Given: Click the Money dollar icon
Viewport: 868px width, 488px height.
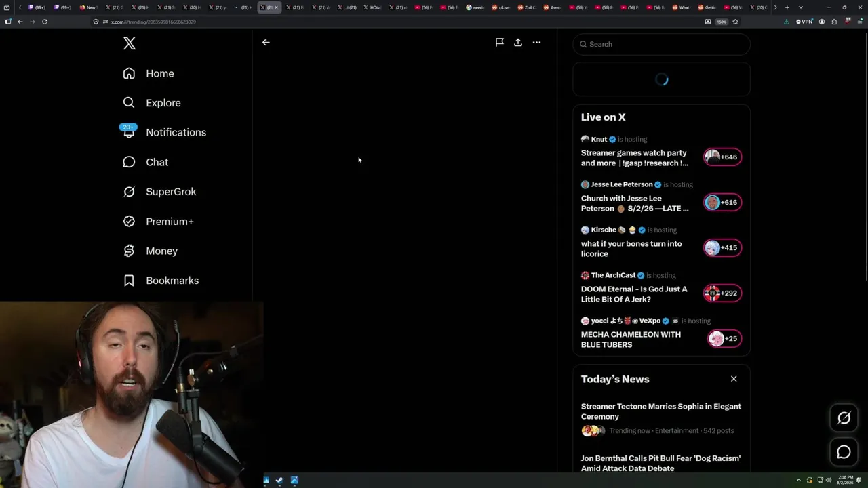Looking at the screenshot, I should (x=129, y=251).
